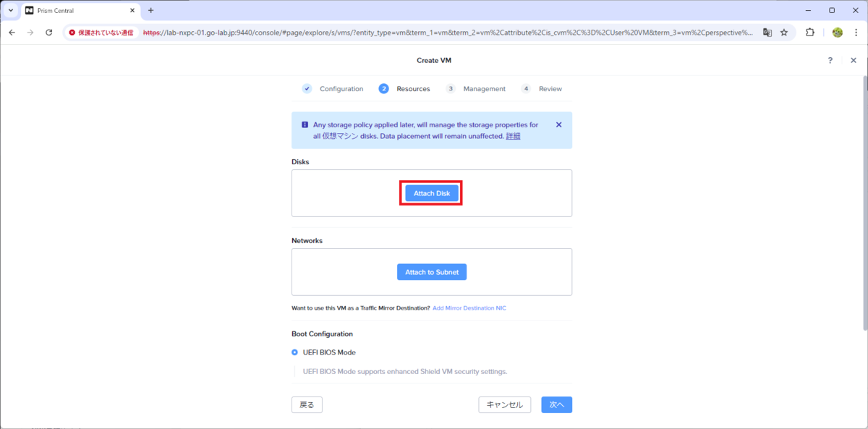Click the 次へ next button
868x429 pixels.
(556, 404)
